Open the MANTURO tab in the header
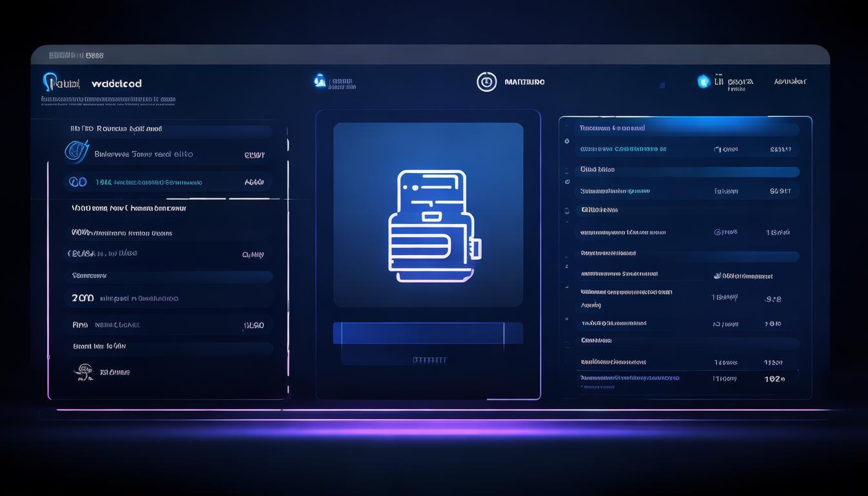This screenshot has height=496, width=868. point(524,82)
